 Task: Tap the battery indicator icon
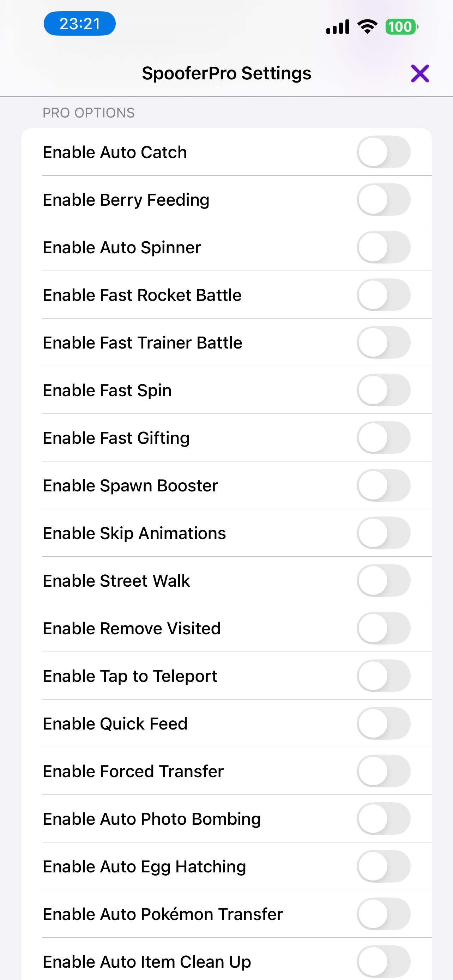[401, 27]
